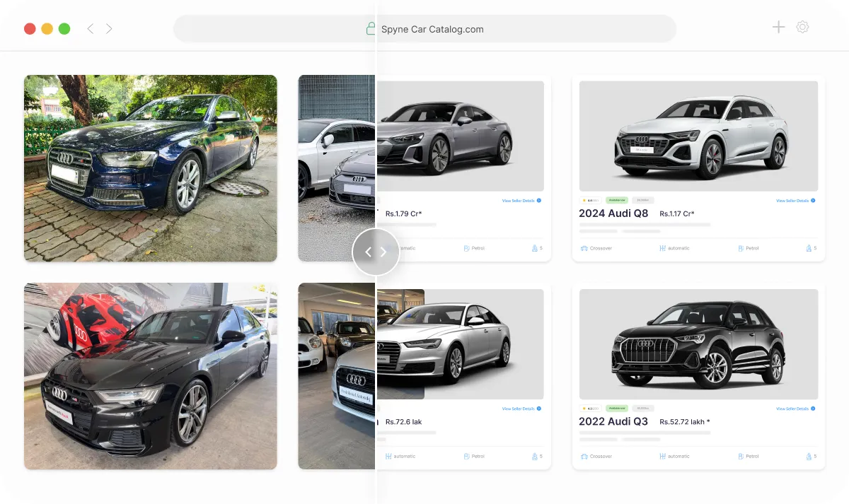Screen dimensions: 849x504
Task: Select the white Audi Q8 studio image
Action: click(x=698, y=136)
